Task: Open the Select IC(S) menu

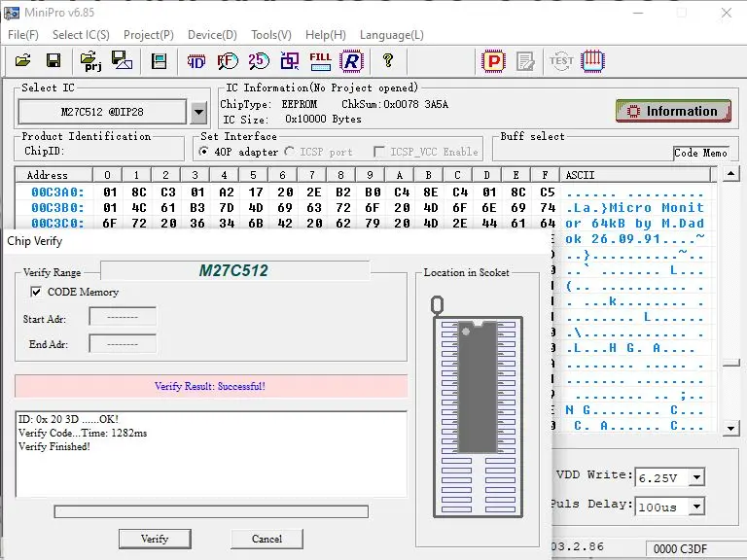Action: tap(81, 35)
